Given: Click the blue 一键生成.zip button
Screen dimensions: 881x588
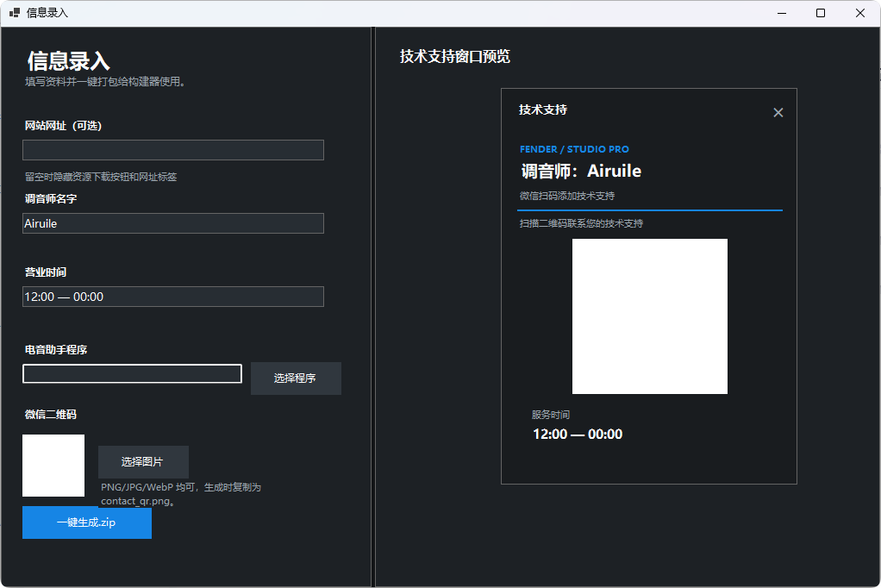Looking at the screenshot, I should [87, 522].
